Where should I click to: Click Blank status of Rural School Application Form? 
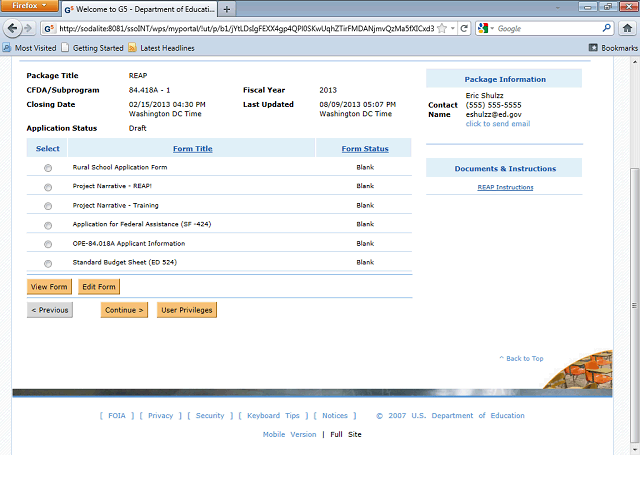pyautogui.click(x=365, y=167)
